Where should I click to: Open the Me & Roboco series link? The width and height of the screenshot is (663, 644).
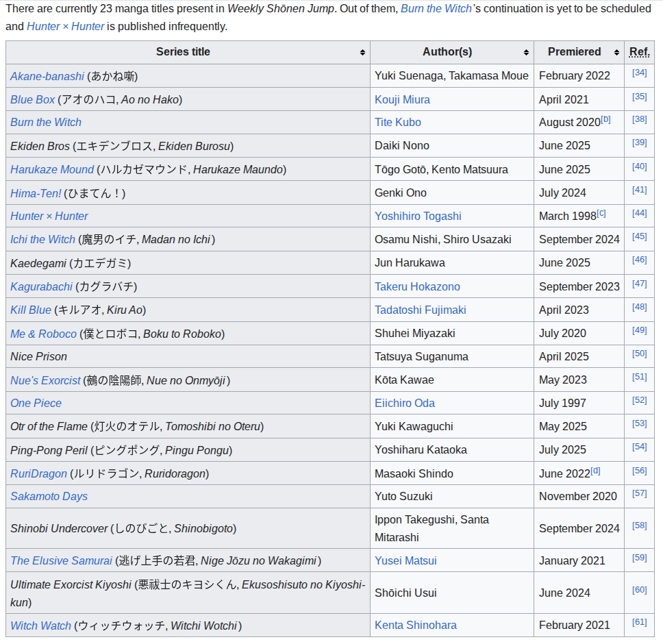43,334
